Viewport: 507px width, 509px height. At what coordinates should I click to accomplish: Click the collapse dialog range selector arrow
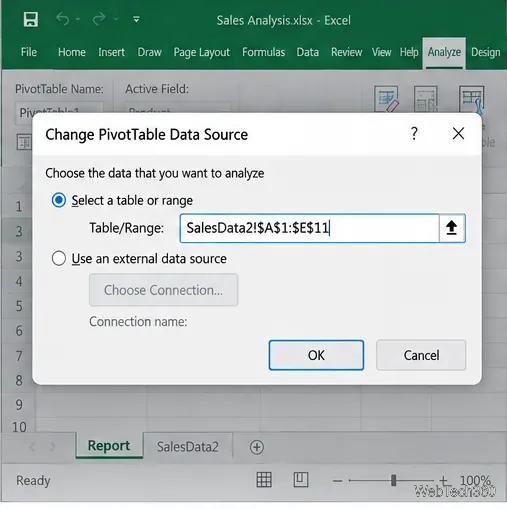tap(452, 228)
